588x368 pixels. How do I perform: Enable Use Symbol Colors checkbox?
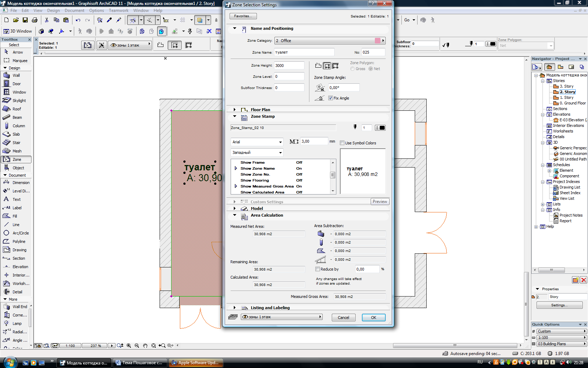[x=342, y=143]
